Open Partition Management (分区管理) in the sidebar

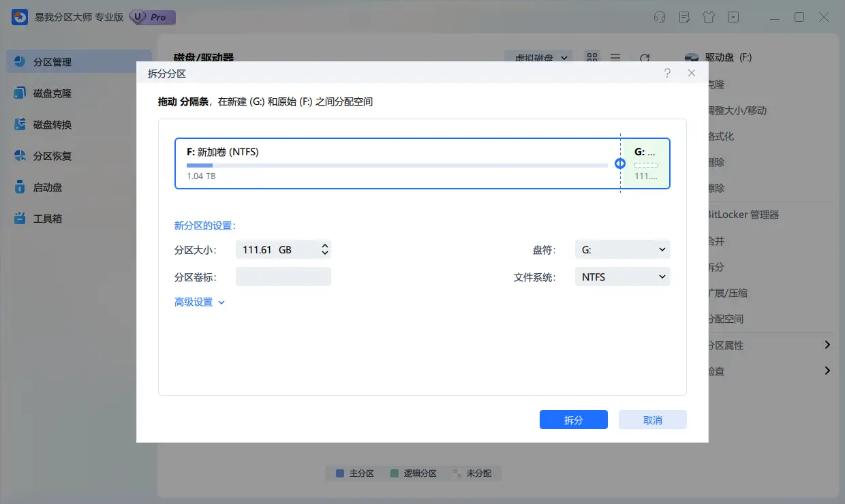point(53,61)
